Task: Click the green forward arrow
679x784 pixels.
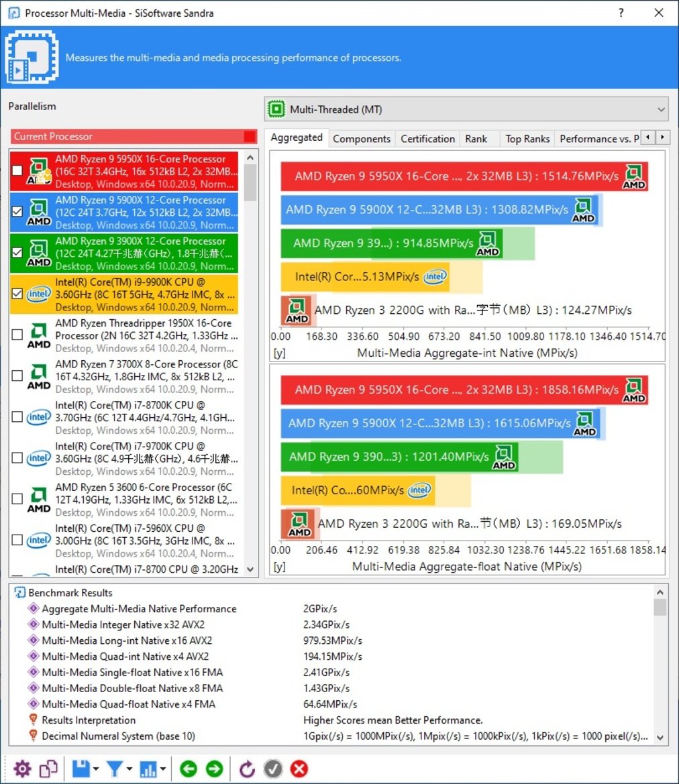Action: click(x=214, y=769)
